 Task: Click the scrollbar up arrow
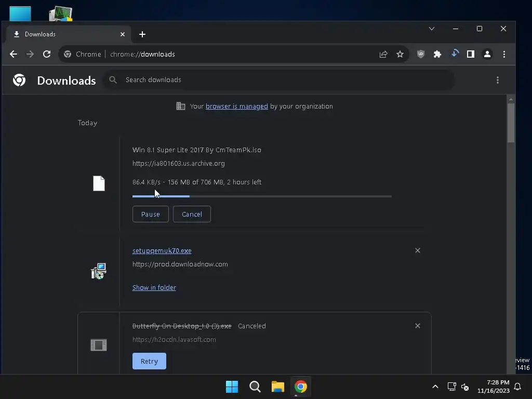[x=511, y=99]
